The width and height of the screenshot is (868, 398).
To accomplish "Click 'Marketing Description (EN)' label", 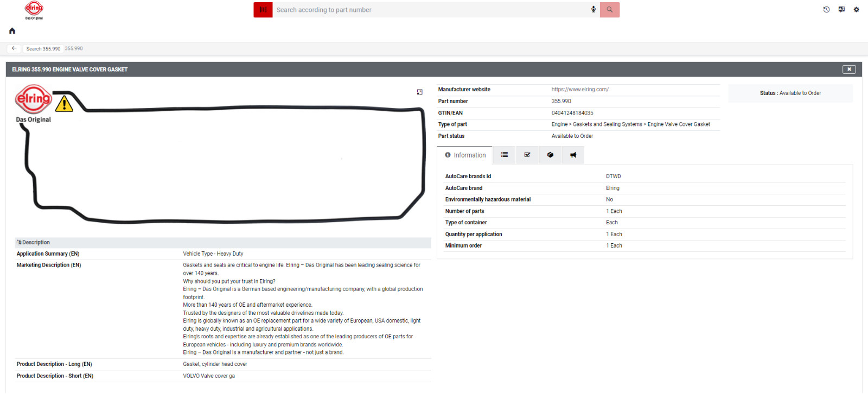I will 49,266.
